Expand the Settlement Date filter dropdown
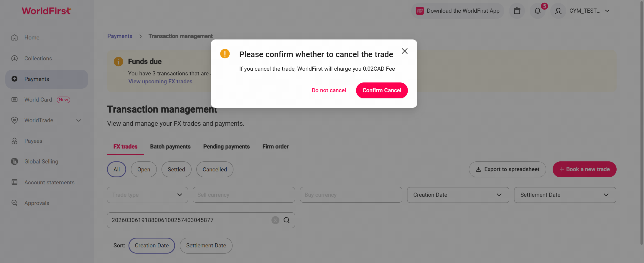 click(565, 195)
